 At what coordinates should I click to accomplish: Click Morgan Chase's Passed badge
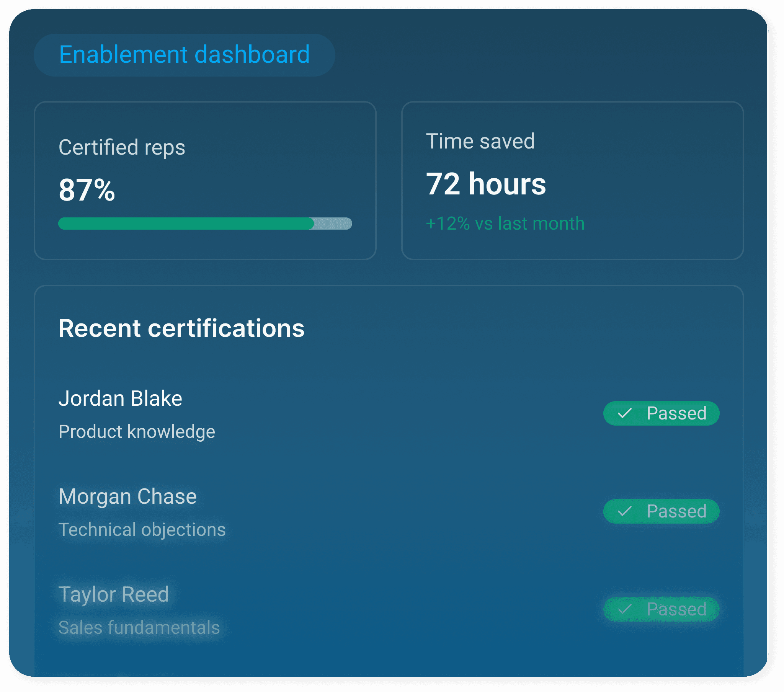tap(661, 511)
